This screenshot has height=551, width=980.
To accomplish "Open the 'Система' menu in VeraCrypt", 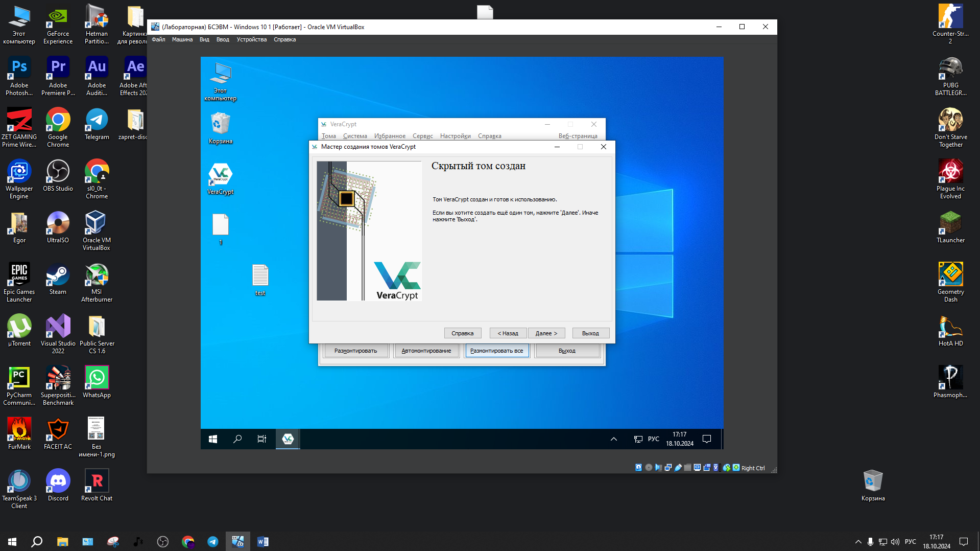I will pos(355,136).
